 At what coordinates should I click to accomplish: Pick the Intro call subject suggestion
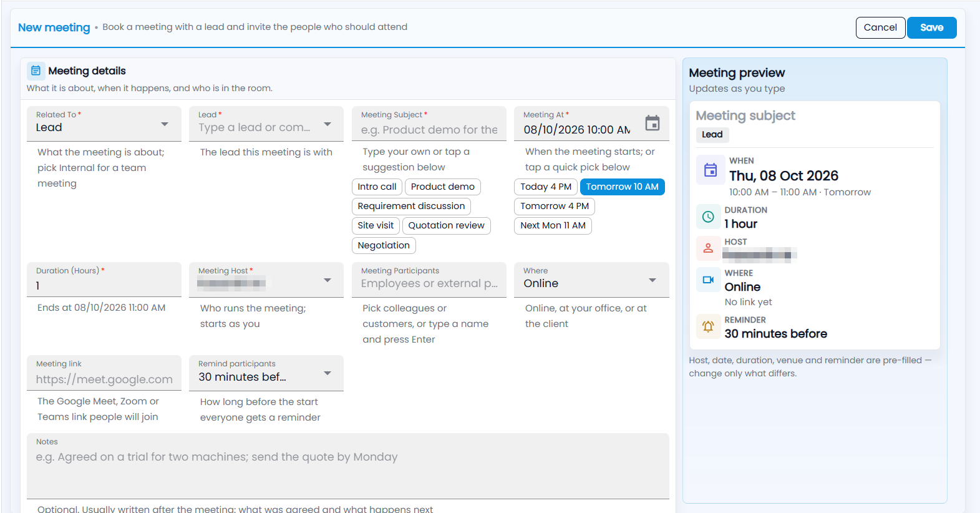[x=377, y=187]
